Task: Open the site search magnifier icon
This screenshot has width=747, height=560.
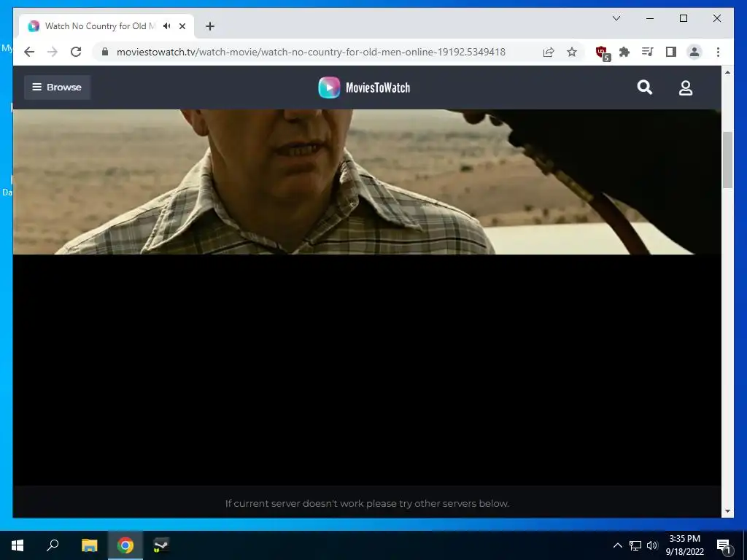Action: tap(645, 87)
